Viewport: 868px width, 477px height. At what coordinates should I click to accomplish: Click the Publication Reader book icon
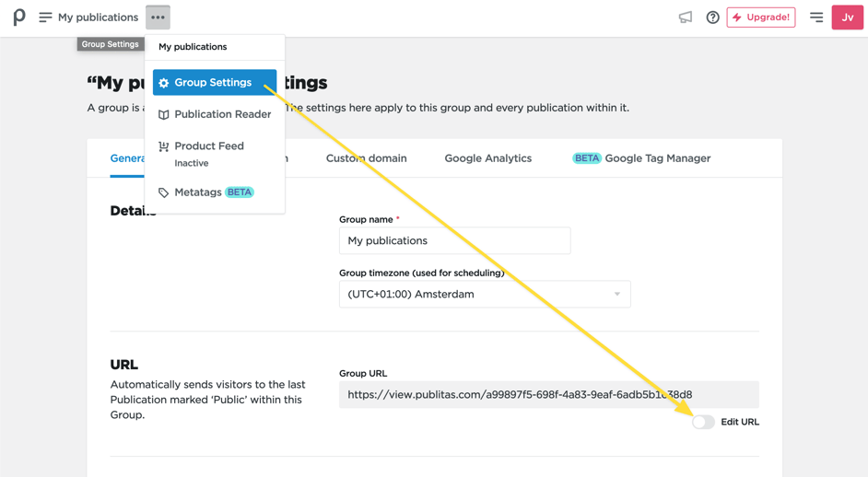tap(164, 115)
